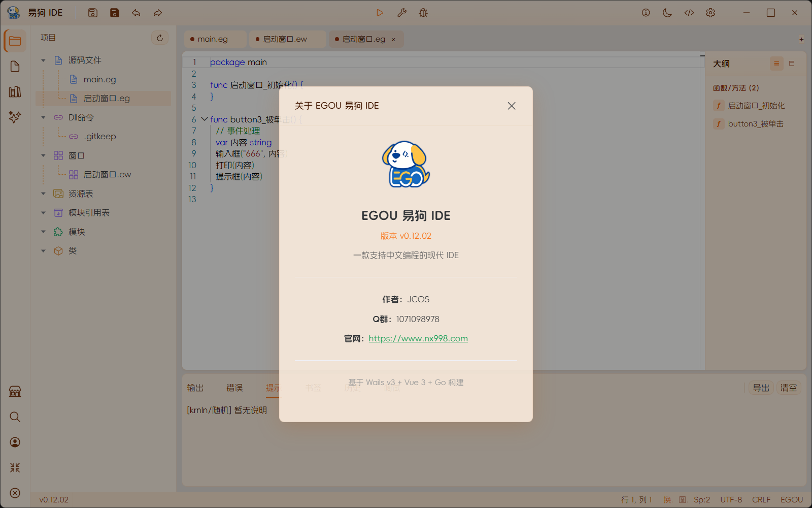
Task: Click the 清空 button to clear the output
Action: pos(789,388)
